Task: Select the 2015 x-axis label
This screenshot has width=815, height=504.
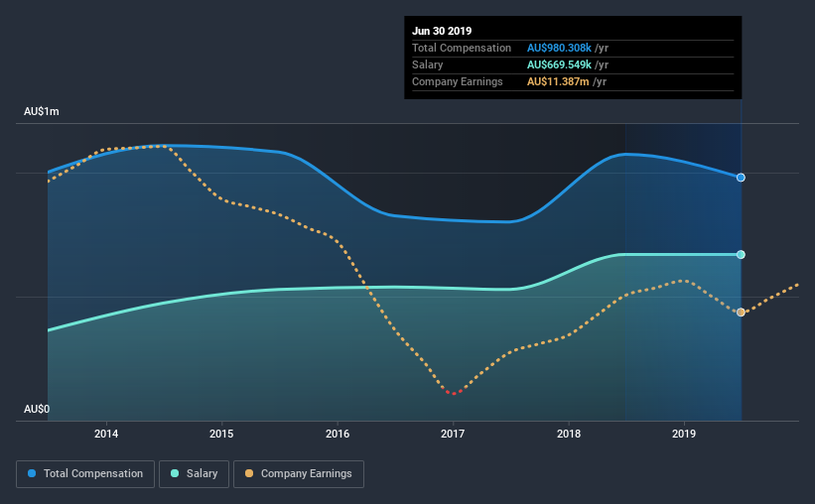Action: click(221, 434)
